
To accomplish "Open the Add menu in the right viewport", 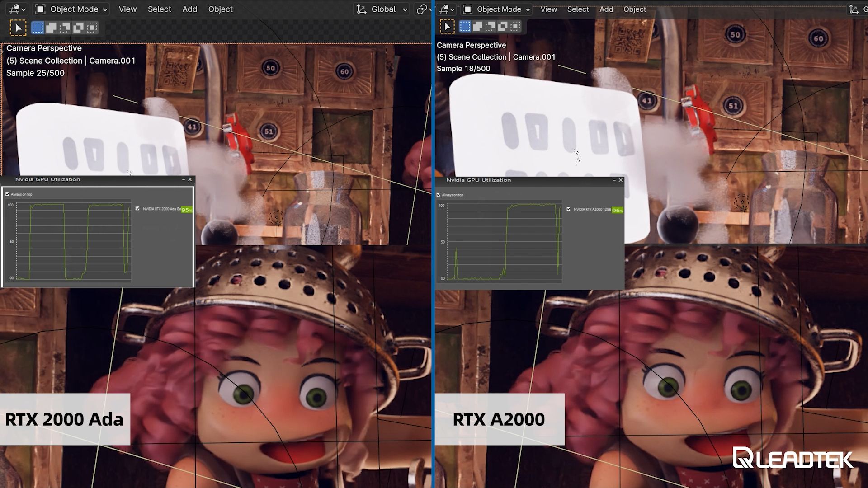I will pos(606,9).
